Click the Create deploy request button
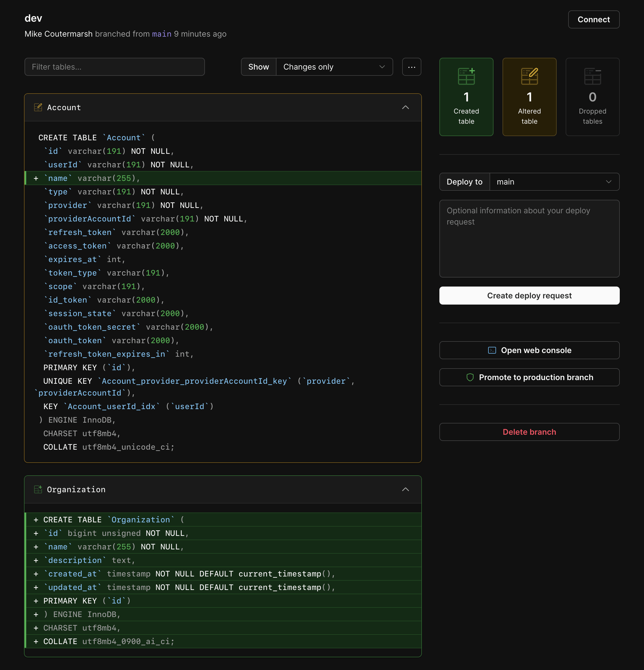The width and height of the screenshot is (644, 670). coord(529,295)
